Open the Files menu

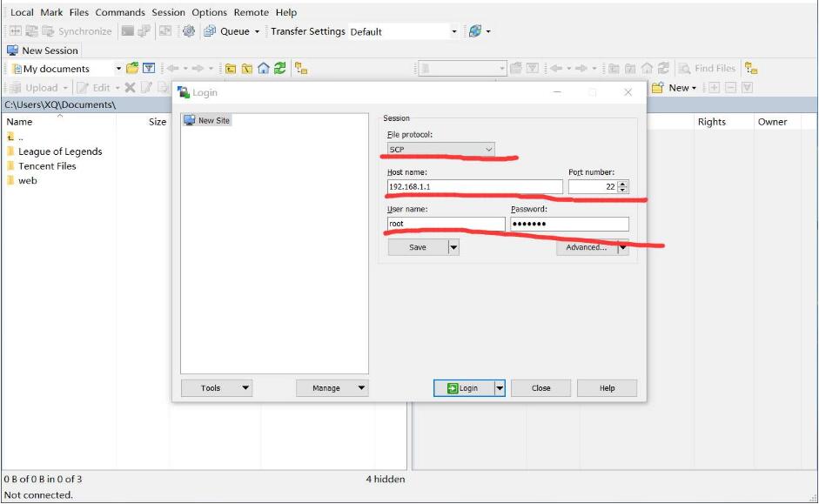(x=79, y=12)
